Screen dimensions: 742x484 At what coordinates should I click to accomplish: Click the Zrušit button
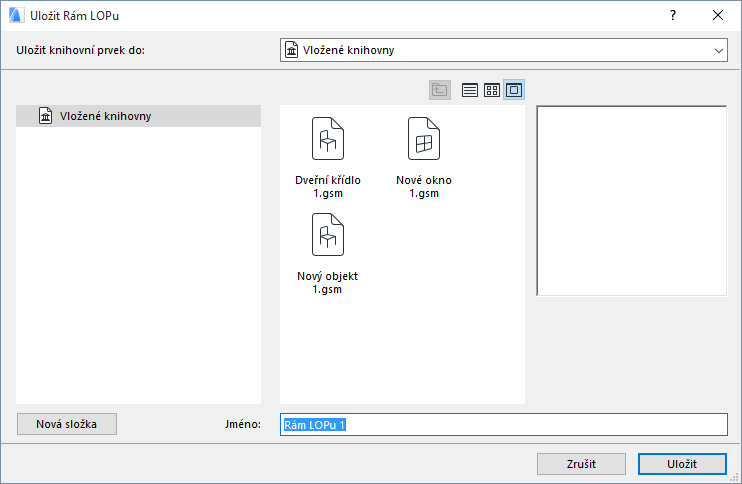tap(581, 464)
